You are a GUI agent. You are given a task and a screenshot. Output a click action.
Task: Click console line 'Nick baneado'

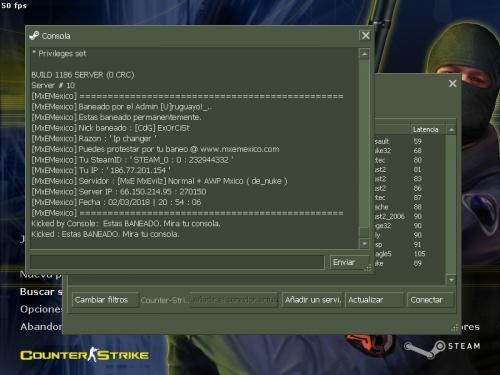[x=111, y=128]
